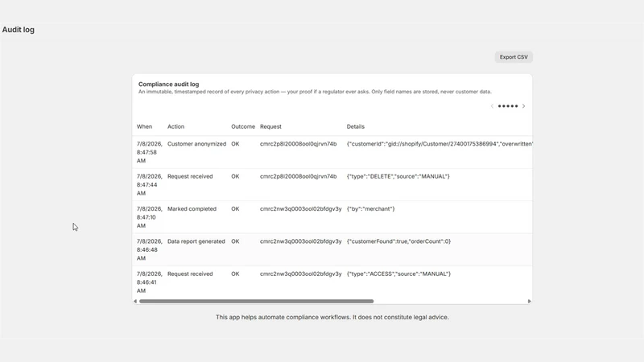Click timestamp 7/8/2026, 8:47:10 AM
Image resolution: width=644 pixels, height=362 pixels.
tap(150, 217)
